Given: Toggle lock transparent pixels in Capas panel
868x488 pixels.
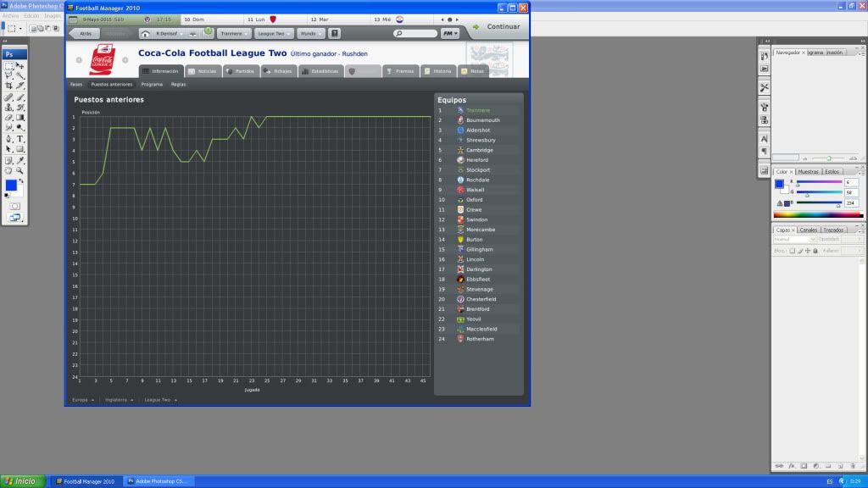Looking at the screenshot, I should click(x=793, y=251).
